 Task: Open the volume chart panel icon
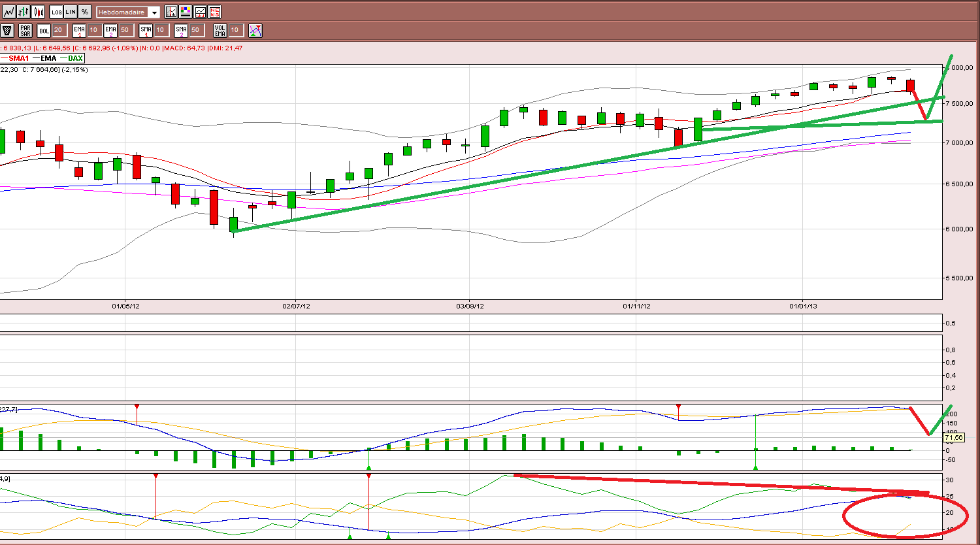pyautogui.click(x=200, y=12)
